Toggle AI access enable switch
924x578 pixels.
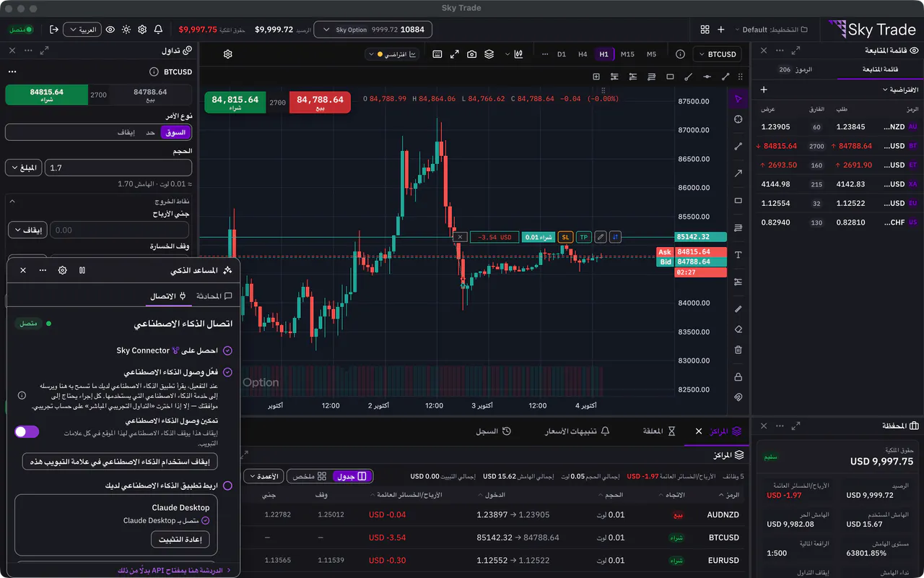click(x=27, y=431)
